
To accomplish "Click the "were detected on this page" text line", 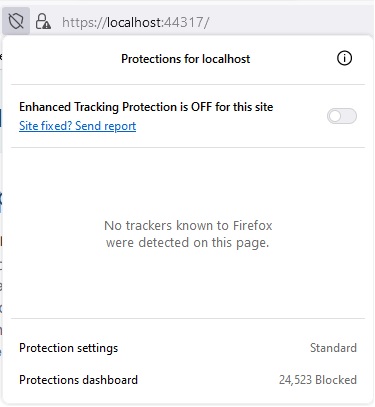I will tap(187, 243).
